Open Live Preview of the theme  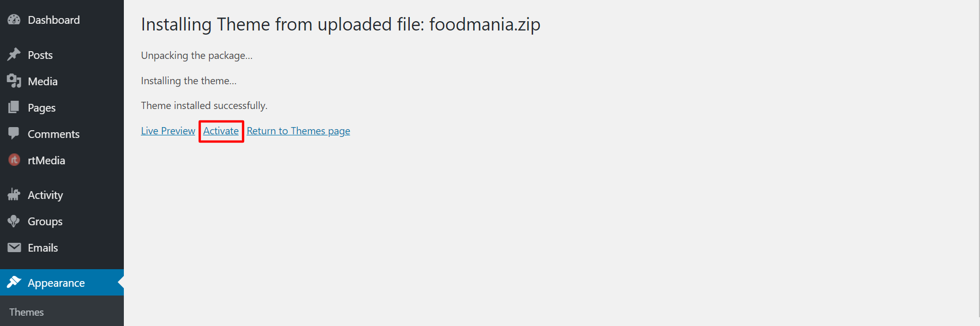(168, 131)
